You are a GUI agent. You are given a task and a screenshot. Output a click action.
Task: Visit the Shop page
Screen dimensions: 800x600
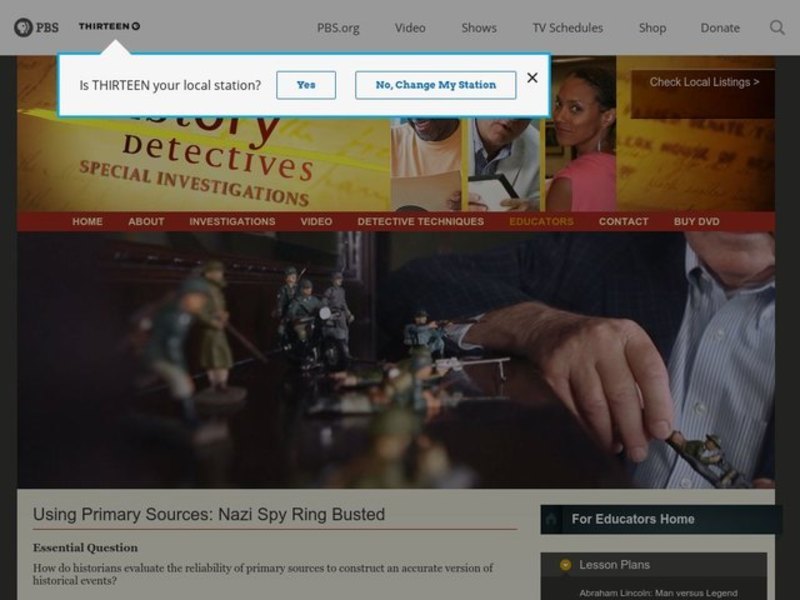652,28
